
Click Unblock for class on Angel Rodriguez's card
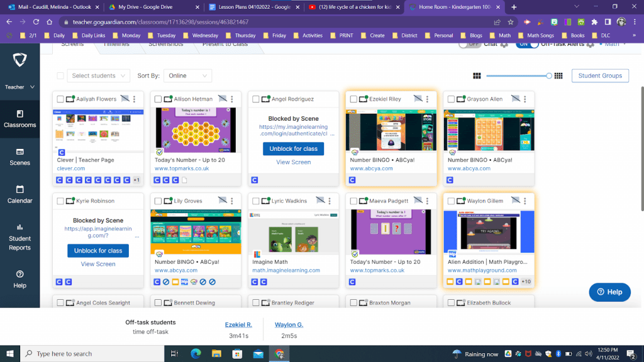293,148
